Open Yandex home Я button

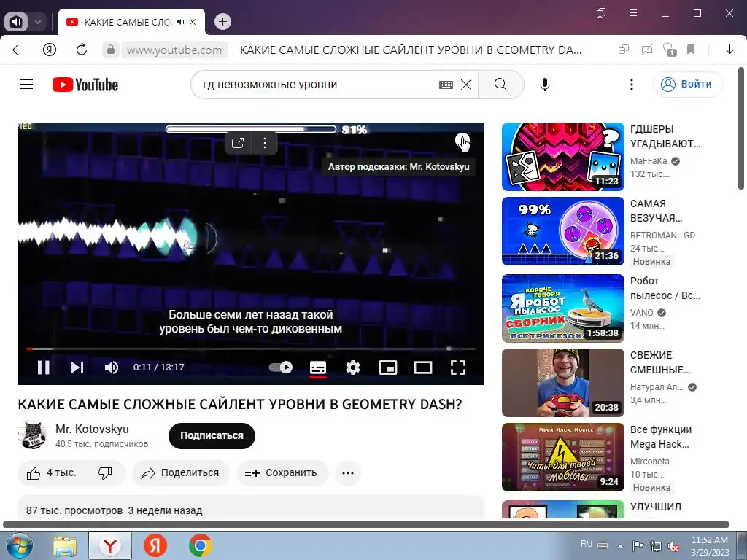click(x=50, y=50)
